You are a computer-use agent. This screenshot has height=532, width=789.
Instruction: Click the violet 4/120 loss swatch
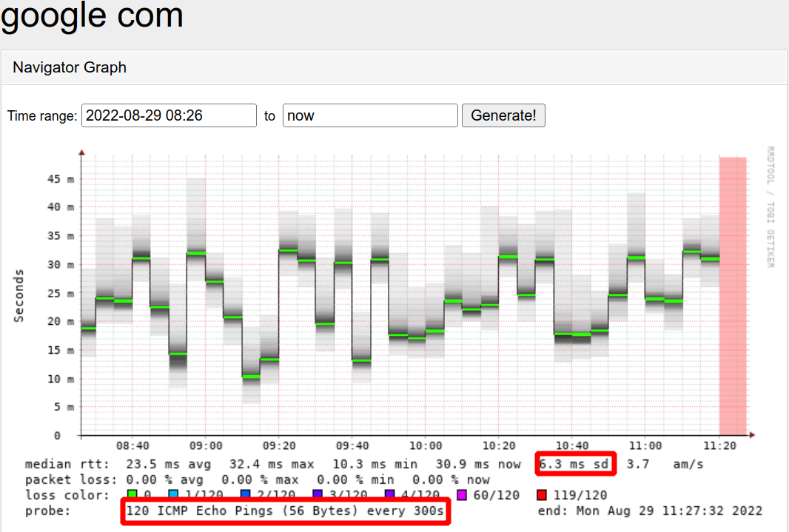click(389, 495)
